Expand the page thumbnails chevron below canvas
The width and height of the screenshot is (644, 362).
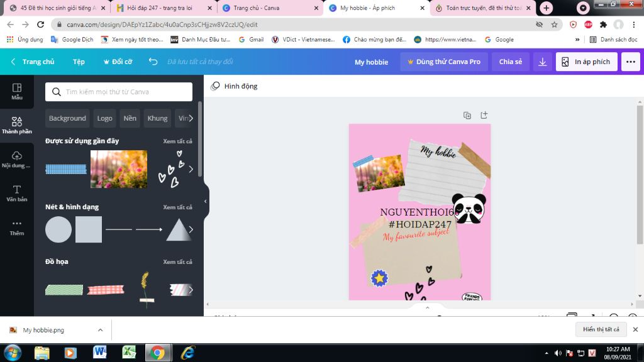click(428, 307)
